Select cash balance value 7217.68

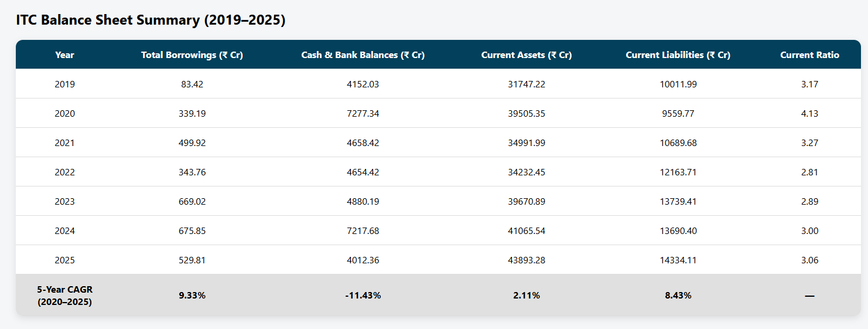[363, 230]
